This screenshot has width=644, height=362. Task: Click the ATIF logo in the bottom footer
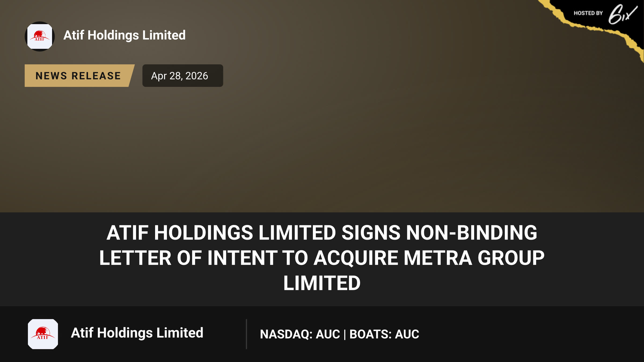43,334
